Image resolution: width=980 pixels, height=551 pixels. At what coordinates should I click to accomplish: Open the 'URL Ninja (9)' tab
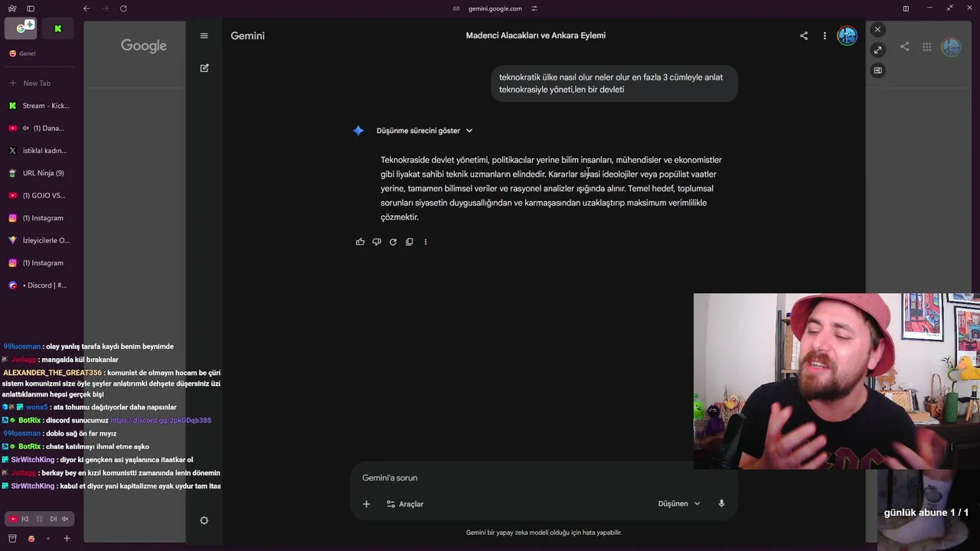click(x=40, y=173)
